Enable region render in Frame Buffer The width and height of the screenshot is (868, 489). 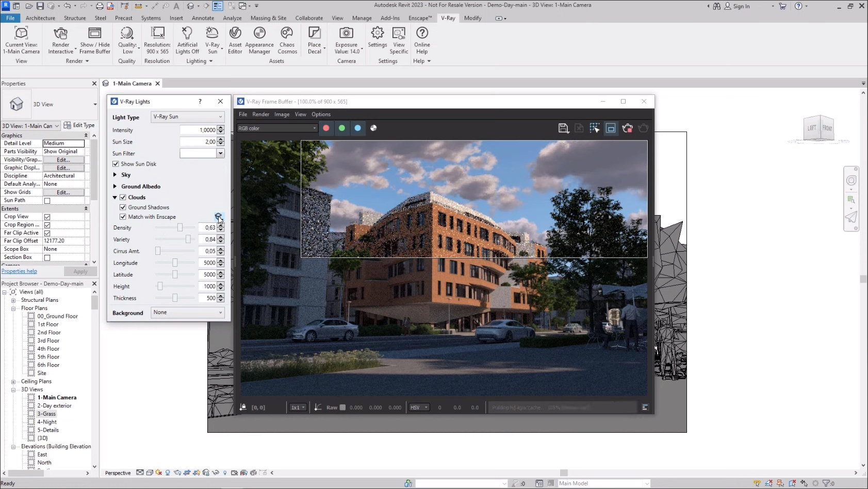coord(611,128)
